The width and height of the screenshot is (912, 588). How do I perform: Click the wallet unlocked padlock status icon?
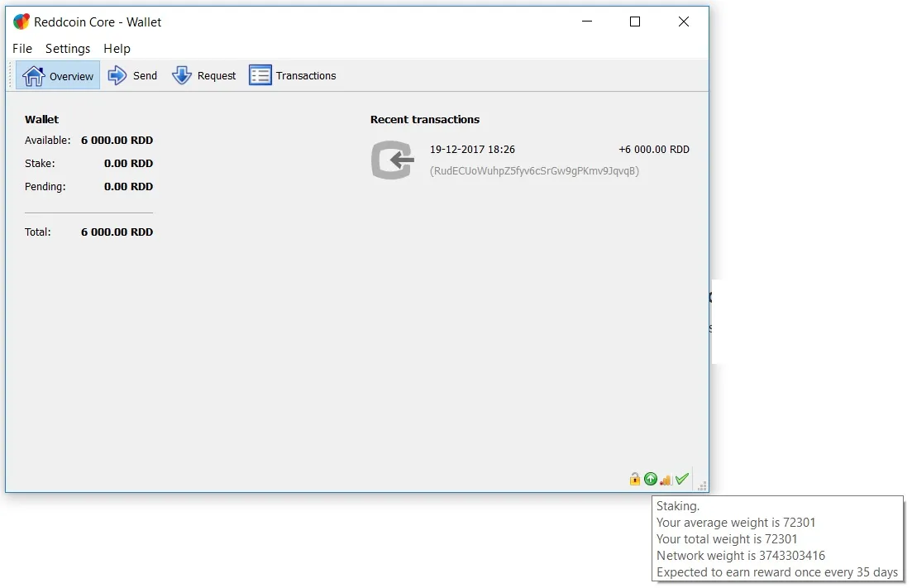point(634,479)
